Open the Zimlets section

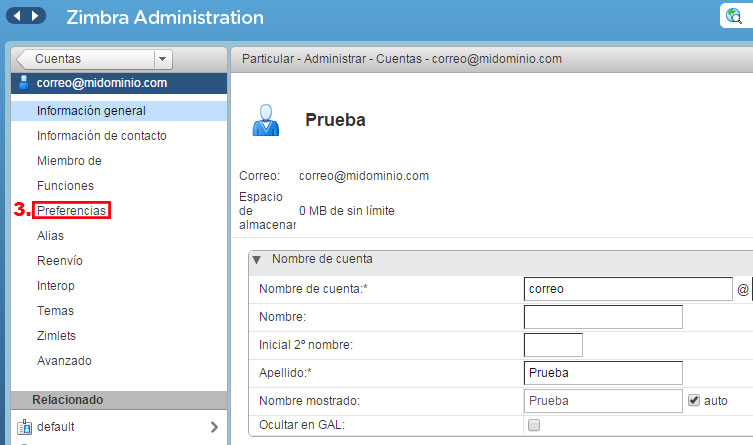[x=56, y=336]
